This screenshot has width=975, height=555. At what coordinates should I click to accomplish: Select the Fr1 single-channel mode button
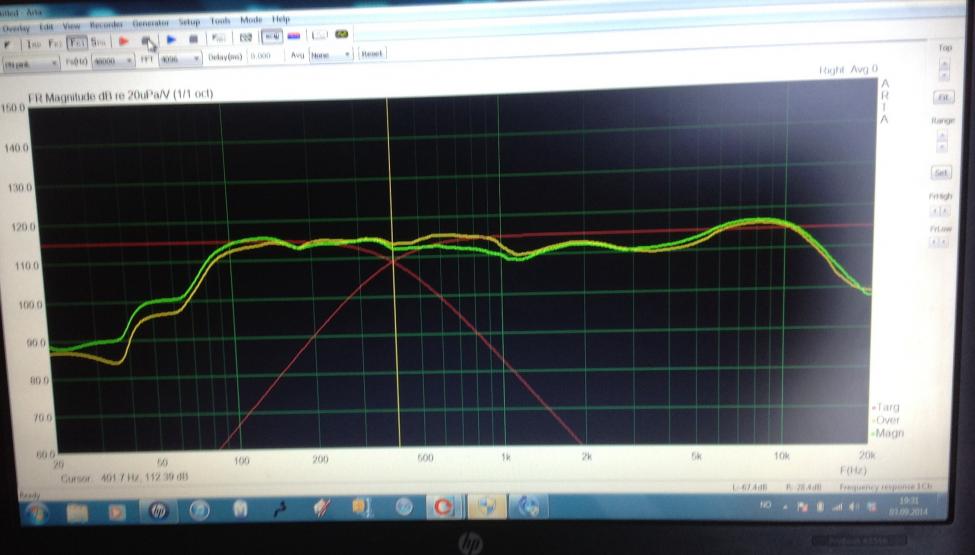(77, 43)
